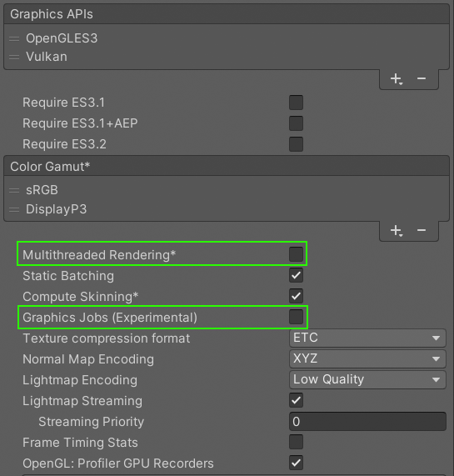Remove selected Graphics API with minus

422,78
